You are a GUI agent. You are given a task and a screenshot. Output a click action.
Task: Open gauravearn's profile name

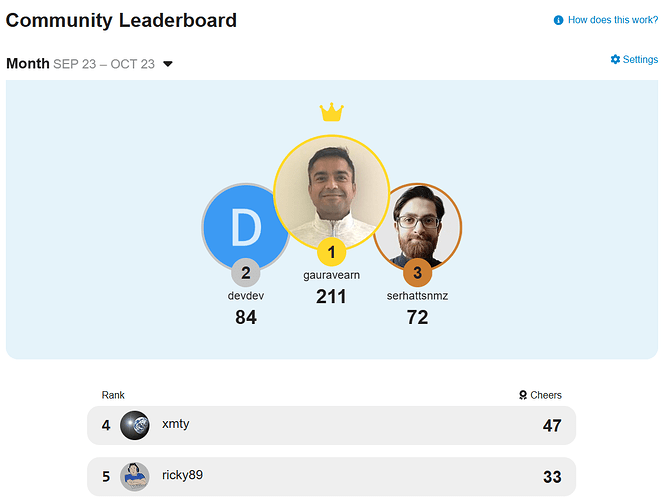point(331,274)
